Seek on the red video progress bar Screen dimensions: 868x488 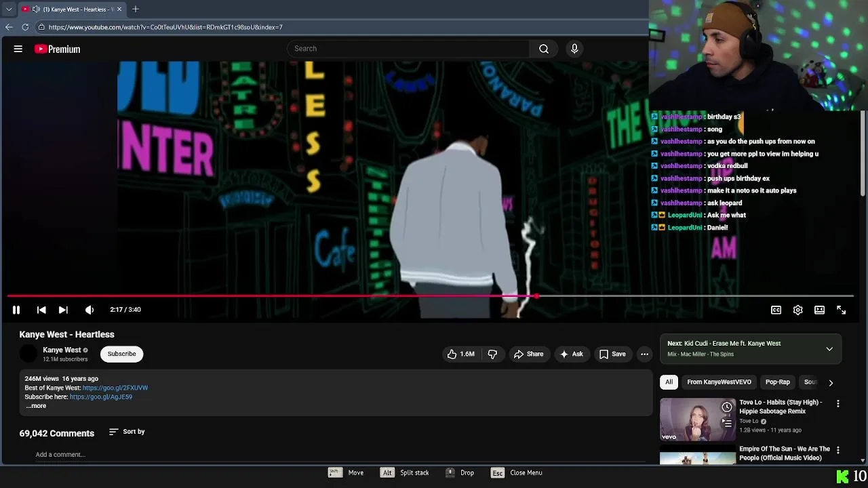pyautogui.click(x=430, y=296)
